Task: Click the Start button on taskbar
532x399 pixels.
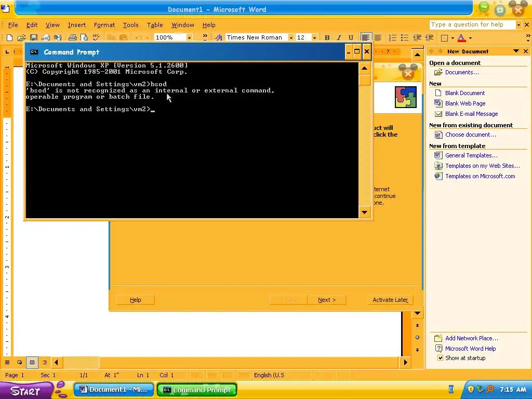Action: [26, 391]
